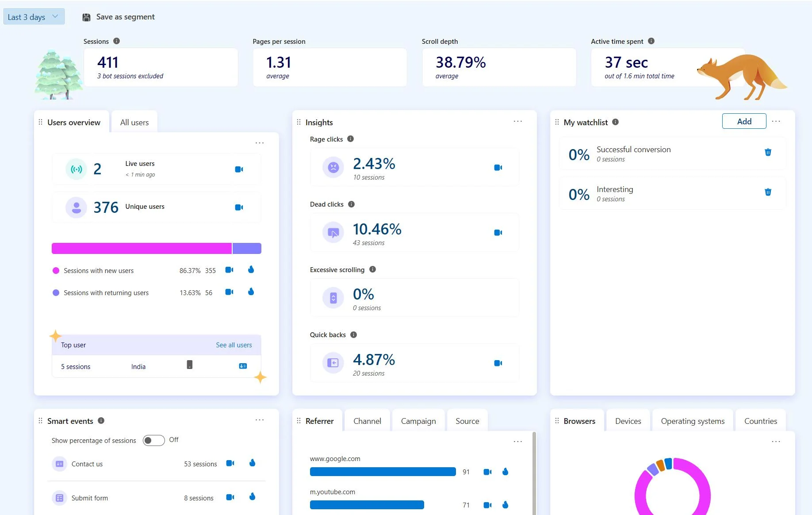Watch Rage clicks session recordings
The image size is (812, 515).
click(498, 168)
